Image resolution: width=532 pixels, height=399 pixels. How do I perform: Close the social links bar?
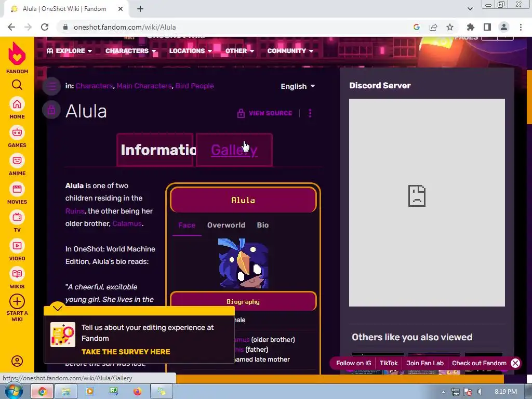pos(515,363)
